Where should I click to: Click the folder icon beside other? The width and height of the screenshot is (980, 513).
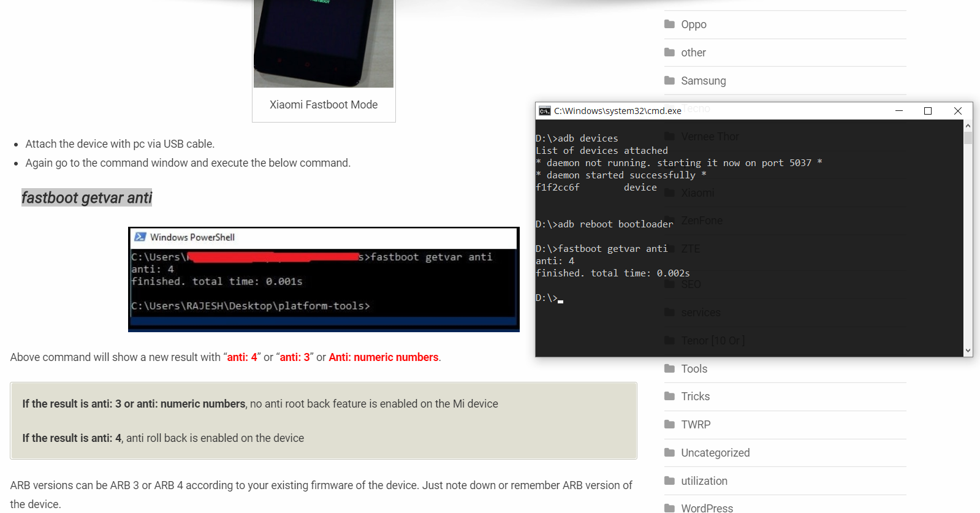tap(669, 52)
